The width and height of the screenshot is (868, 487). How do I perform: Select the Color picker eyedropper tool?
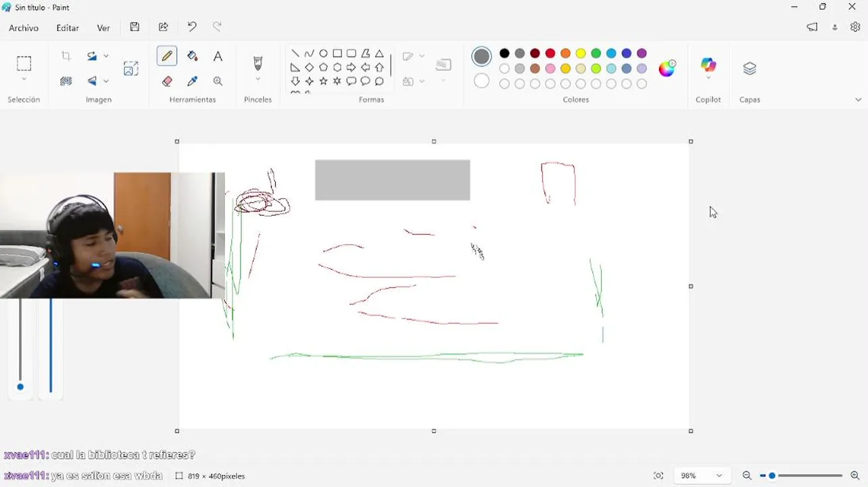coord(193,81)
